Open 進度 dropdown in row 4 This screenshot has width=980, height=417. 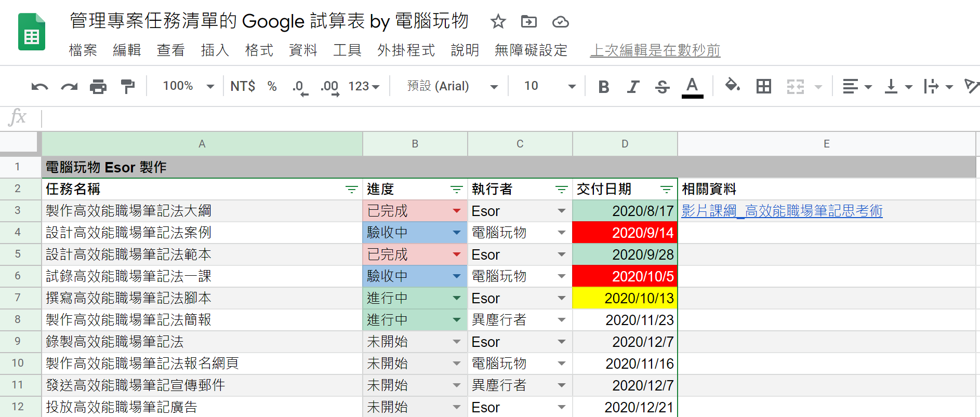click(457, 233)
